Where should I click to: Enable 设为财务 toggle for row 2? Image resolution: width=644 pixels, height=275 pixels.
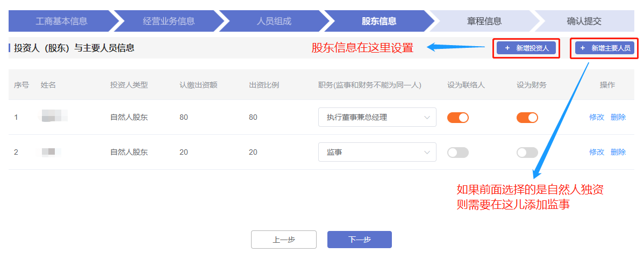pos(527,153)
